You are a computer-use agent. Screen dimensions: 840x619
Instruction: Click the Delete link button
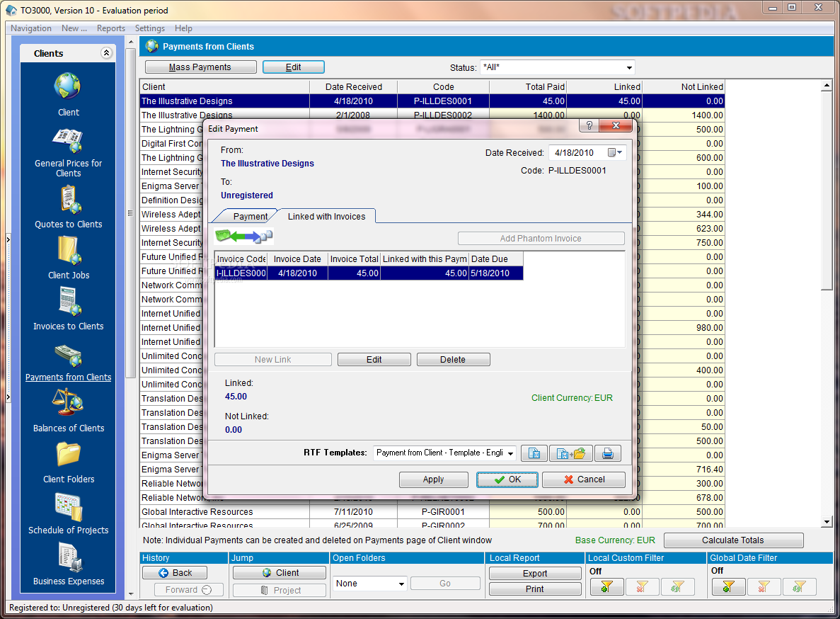pos(453,360)
